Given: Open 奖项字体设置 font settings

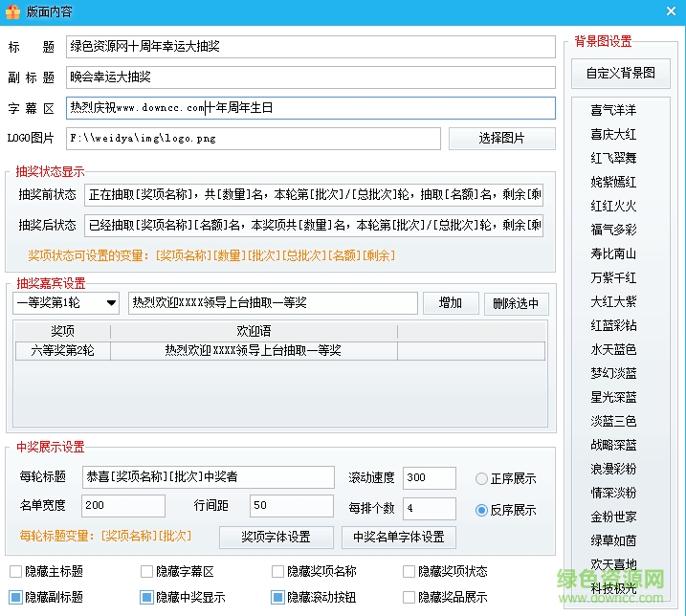Looking at the screenshot, I should coord(277,537).
